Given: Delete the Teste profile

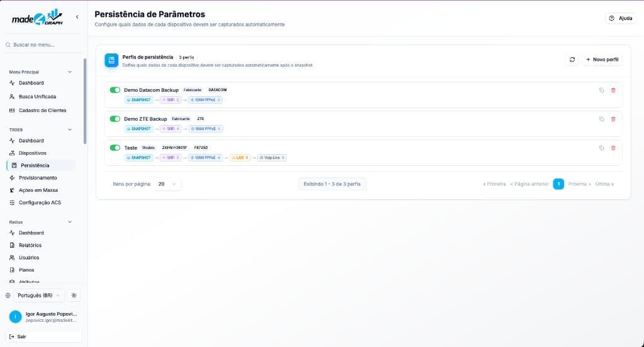Looking at the screenshot, I should click(x=613, y=148).
